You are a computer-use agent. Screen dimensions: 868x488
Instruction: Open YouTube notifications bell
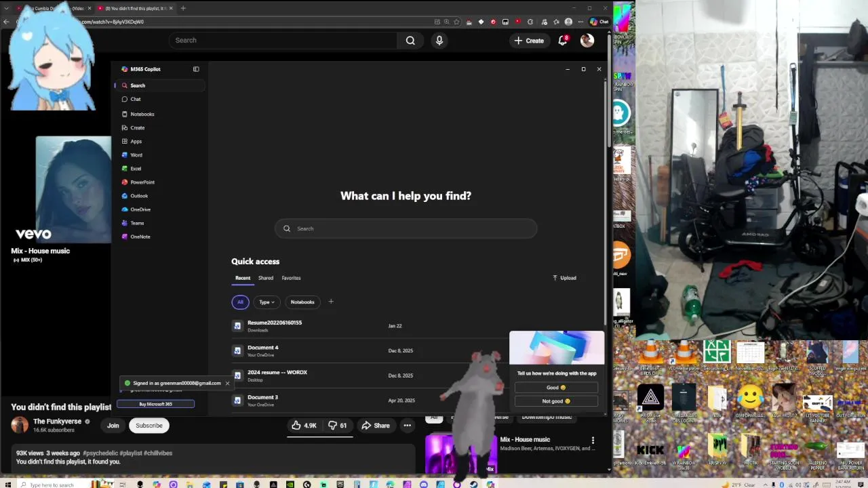point(562,41)
